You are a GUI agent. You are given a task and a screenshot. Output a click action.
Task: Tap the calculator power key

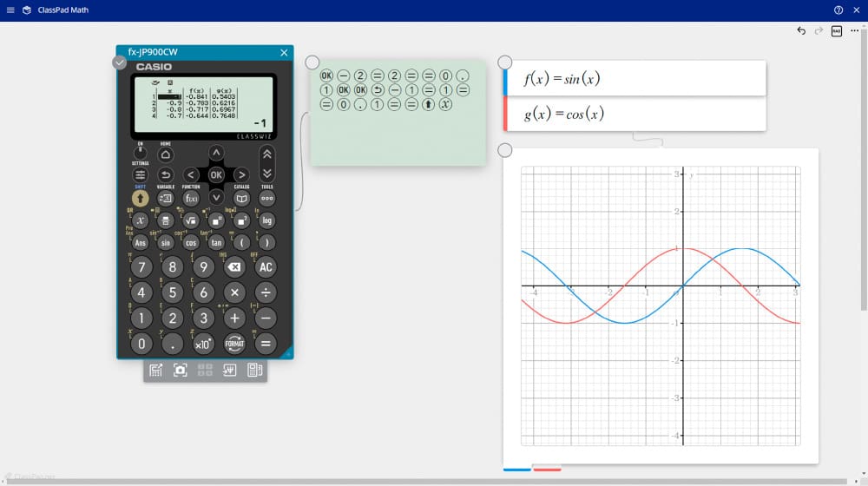click(216, 220)
